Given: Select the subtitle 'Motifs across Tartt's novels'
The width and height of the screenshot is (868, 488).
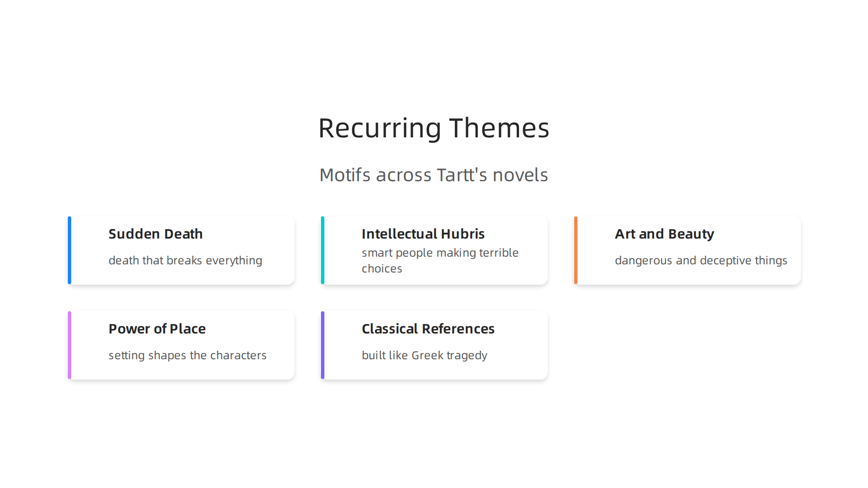Looking at the screenshot, I should coord(434,175).
